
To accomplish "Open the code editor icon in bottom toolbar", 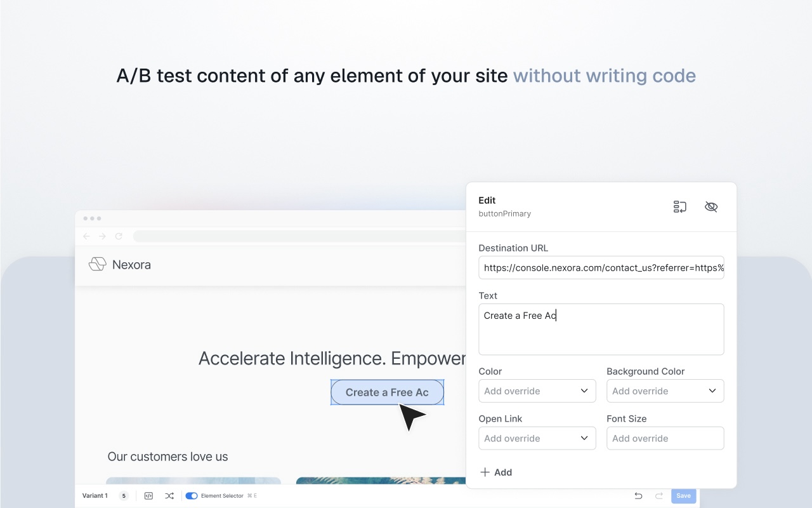I will click(x=148, y=496).
